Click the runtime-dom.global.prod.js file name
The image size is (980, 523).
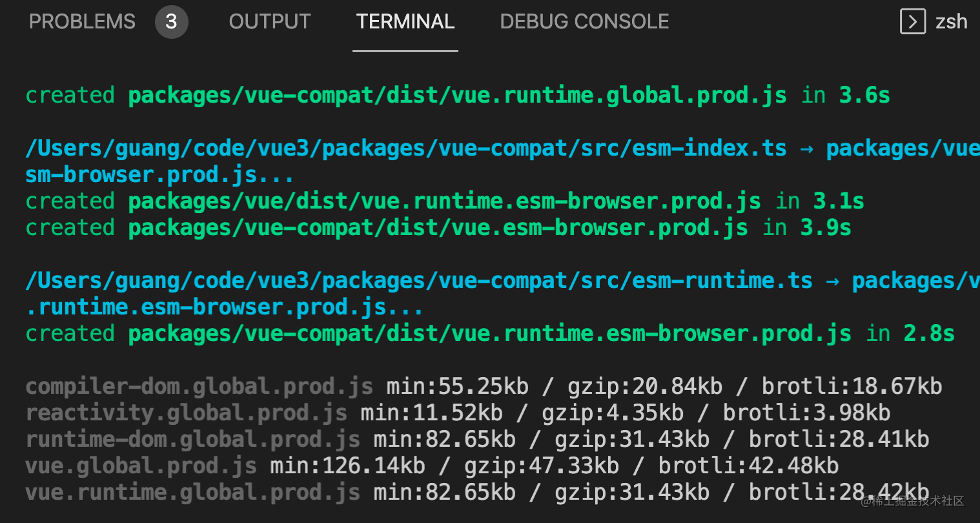(x=192, y=440)
